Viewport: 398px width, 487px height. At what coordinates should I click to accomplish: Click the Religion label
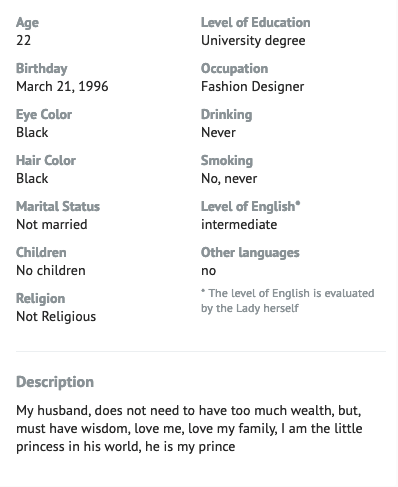(41, 299)
